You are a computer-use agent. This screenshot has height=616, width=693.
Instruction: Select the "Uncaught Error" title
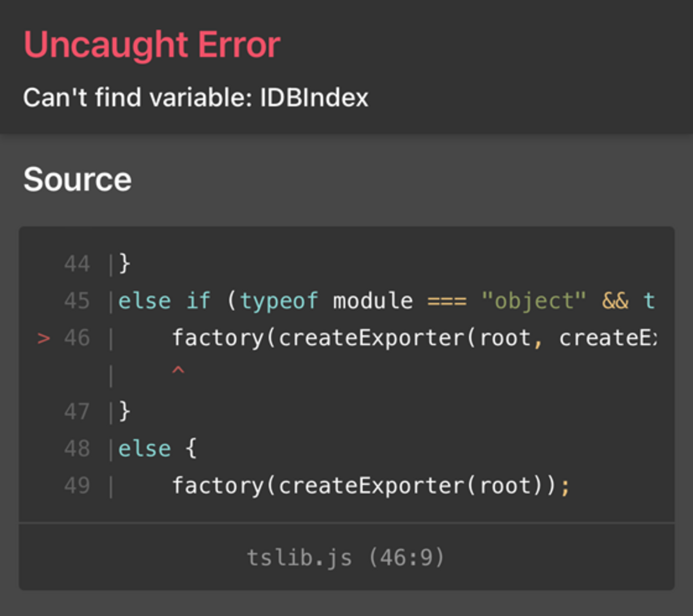152,45
